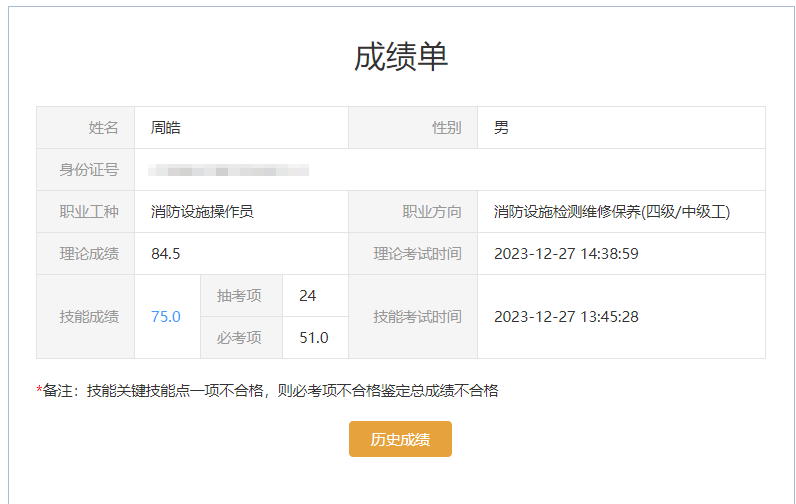Image resolution: width=796 pixels, height=504 pixels.
Task: Click the 必考项 score 51.0
Action: coord(314,338)
